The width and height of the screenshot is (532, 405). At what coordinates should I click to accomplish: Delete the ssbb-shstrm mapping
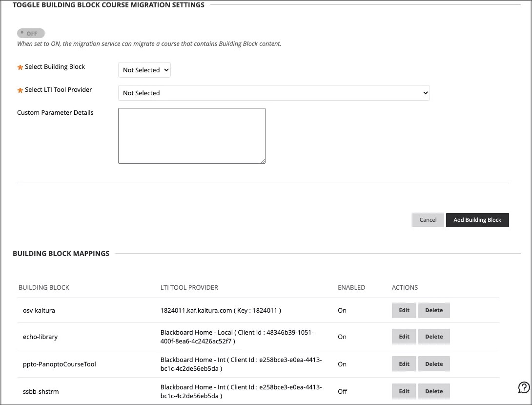pos(434,391)
